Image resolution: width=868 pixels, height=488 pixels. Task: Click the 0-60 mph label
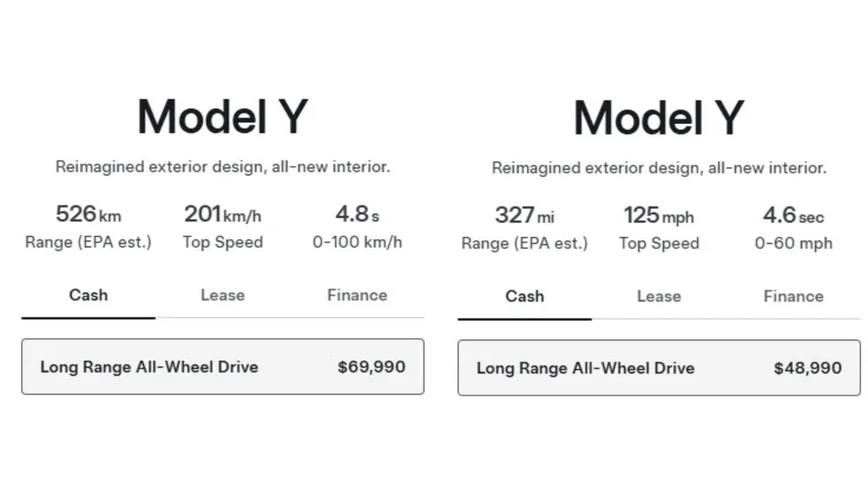(x=793, y=244)
